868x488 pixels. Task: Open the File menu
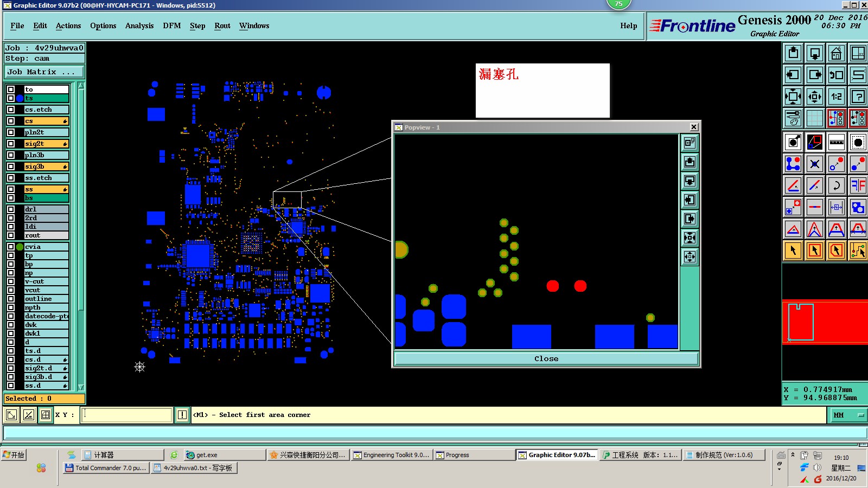tap(17, 25)
